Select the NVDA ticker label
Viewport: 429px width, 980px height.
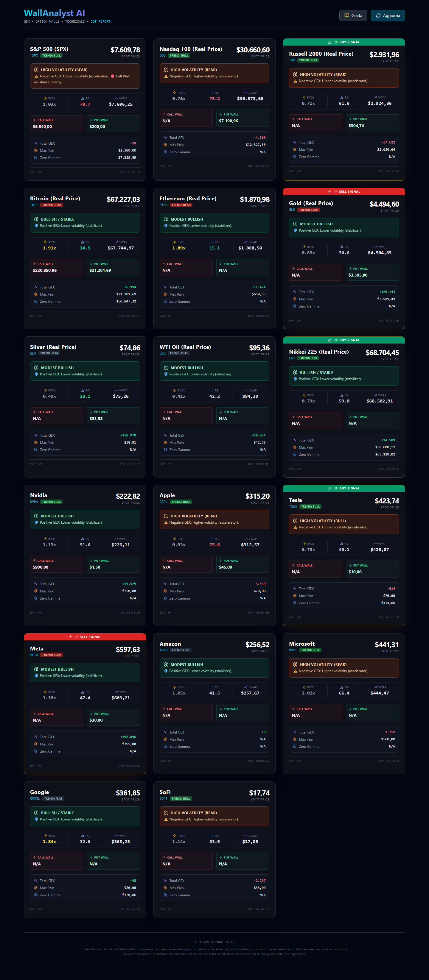(x=34, y=502)
